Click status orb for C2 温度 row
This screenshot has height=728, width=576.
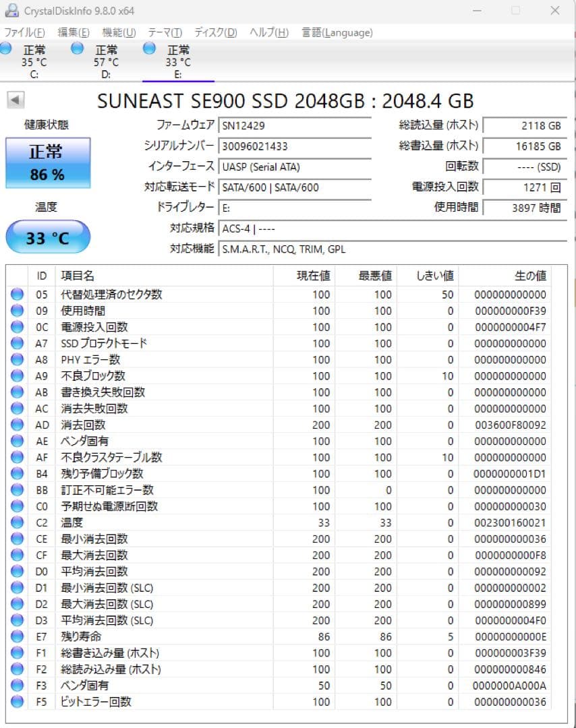coord(17,522)
